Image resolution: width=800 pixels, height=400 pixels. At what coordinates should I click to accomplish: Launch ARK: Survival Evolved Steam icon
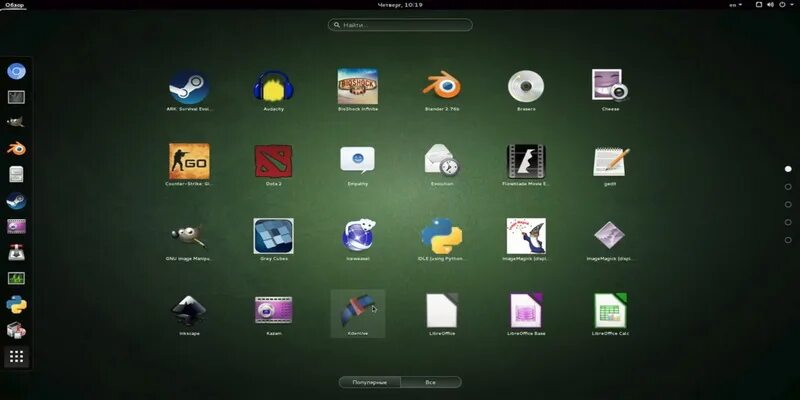(189, 87)
